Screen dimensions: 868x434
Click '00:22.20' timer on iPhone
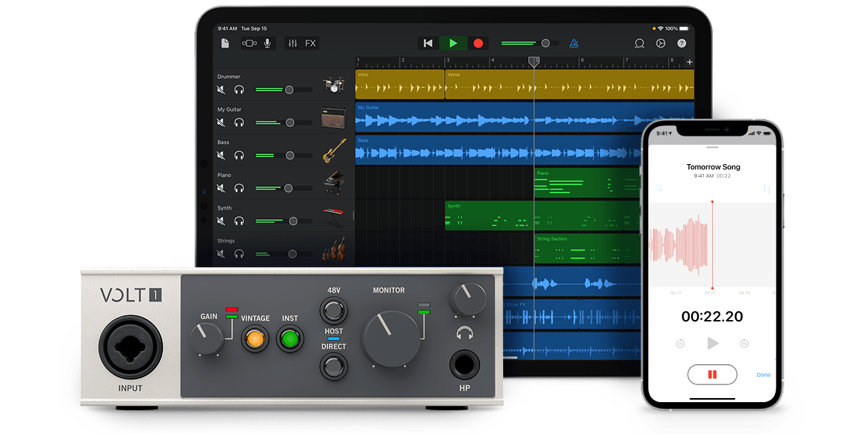712,316
